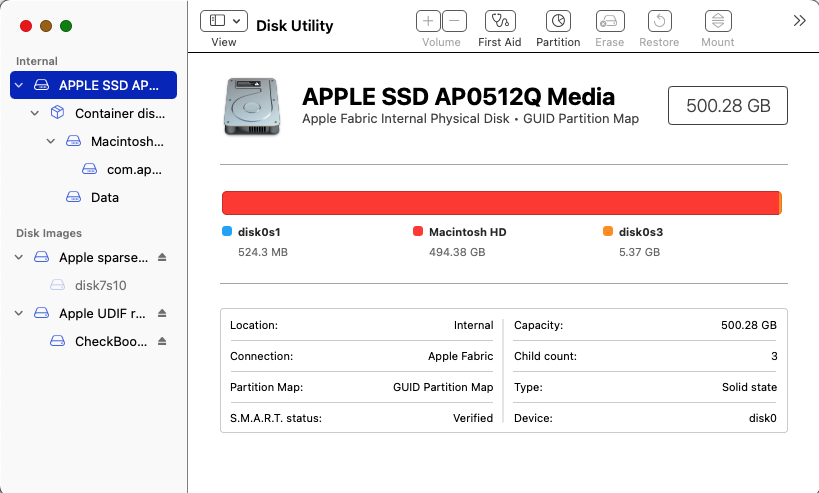The width and height of the screenshot is (819, 493).
Task: Eject the CheckBoo... volume
Action: click(162, 342)
